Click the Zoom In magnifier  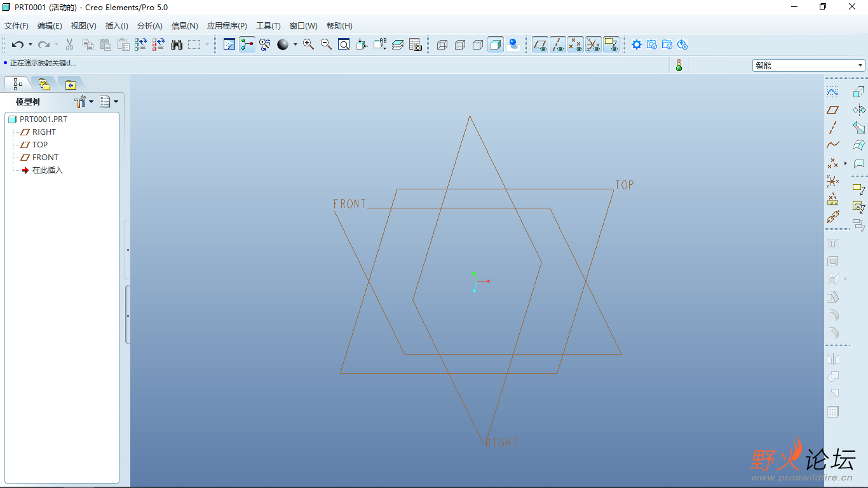click(x=309, y=44)
